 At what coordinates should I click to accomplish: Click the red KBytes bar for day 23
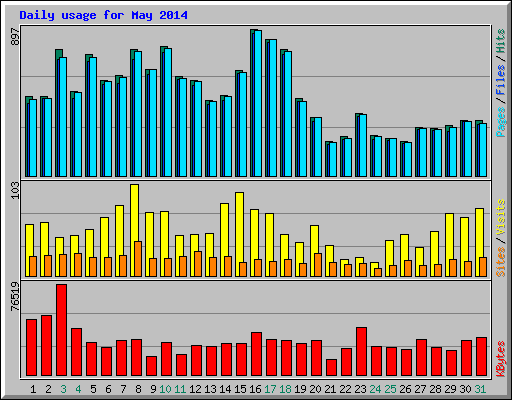(x=362, y=351)
